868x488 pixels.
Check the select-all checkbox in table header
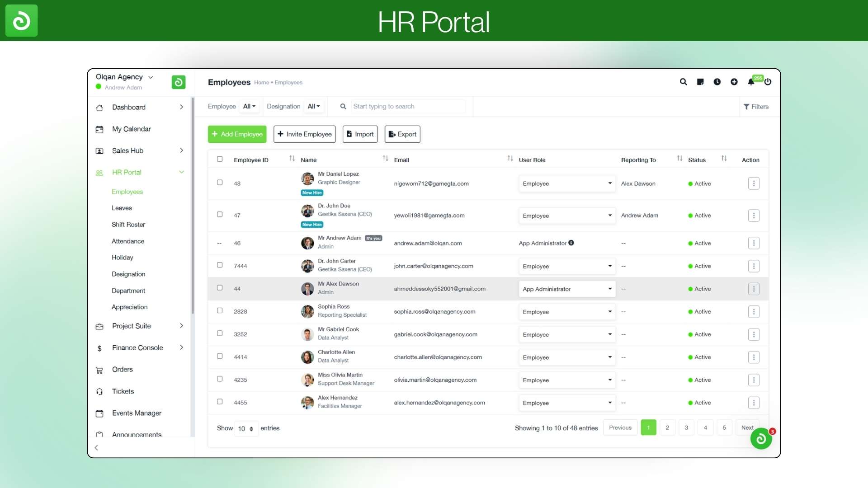[220, 159]
